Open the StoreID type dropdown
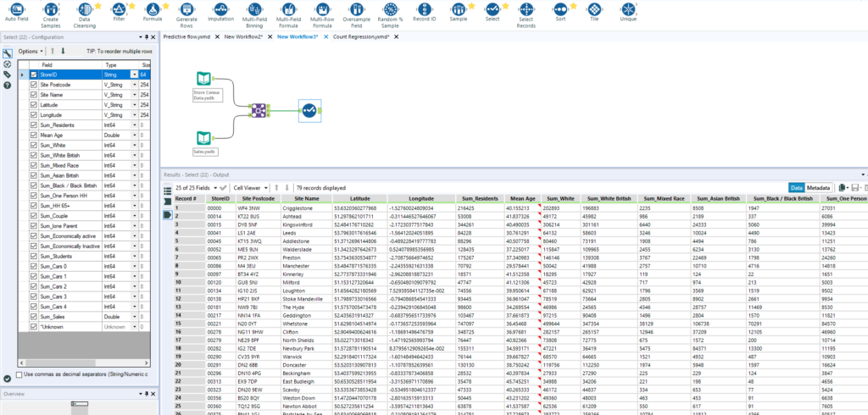This screenshot has width=868, height=415. (135, 75)
